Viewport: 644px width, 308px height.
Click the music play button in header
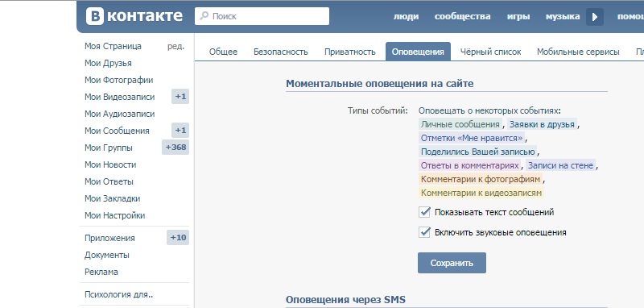pyautogui.click(x=595, y=17)
